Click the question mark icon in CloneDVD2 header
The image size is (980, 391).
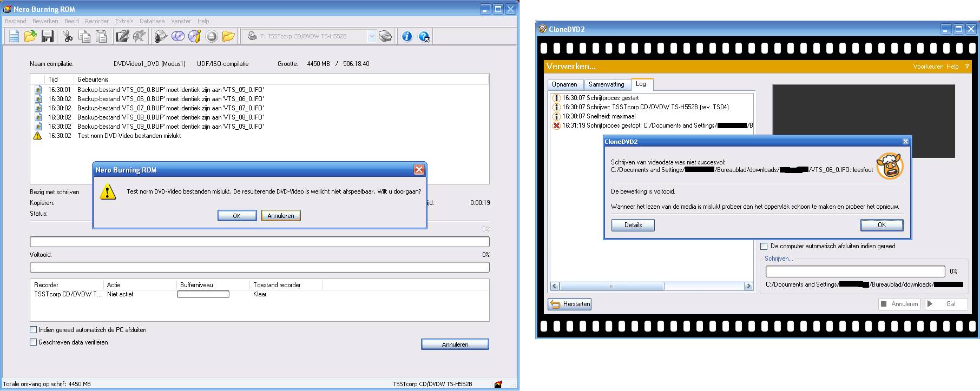point(968,67)
